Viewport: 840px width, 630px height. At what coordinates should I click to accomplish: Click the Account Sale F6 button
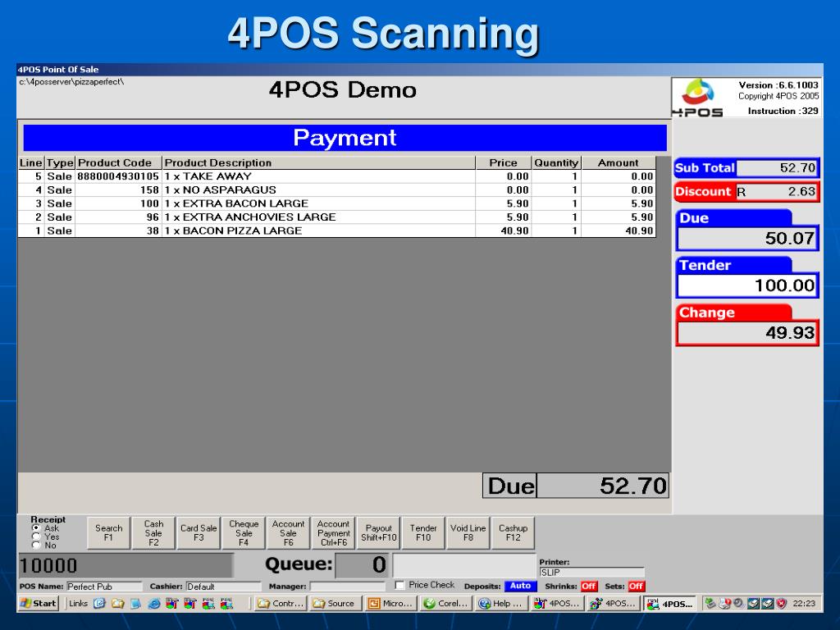288,533
